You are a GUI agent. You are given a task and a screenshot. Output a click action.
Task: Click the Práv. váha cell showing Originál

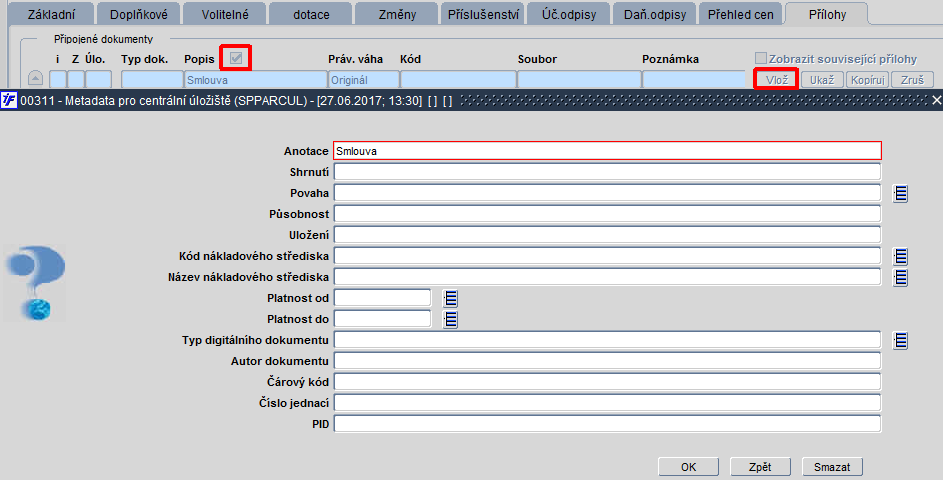tap(364, 79)
